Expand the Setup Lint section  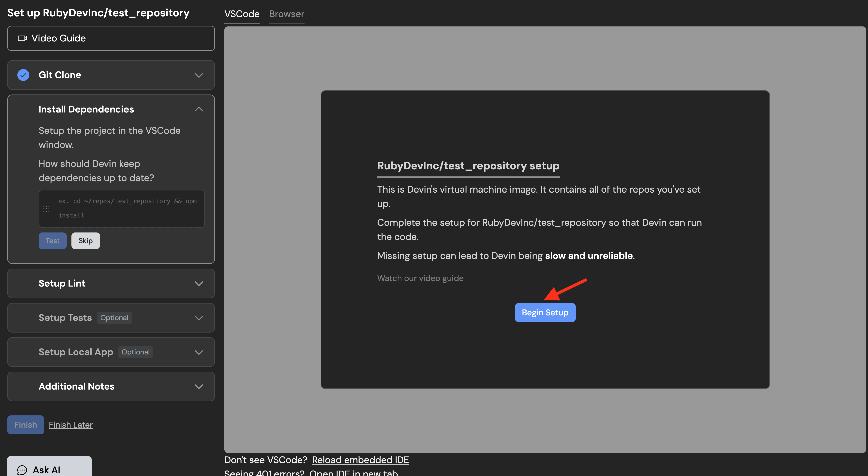coord(199,283)
